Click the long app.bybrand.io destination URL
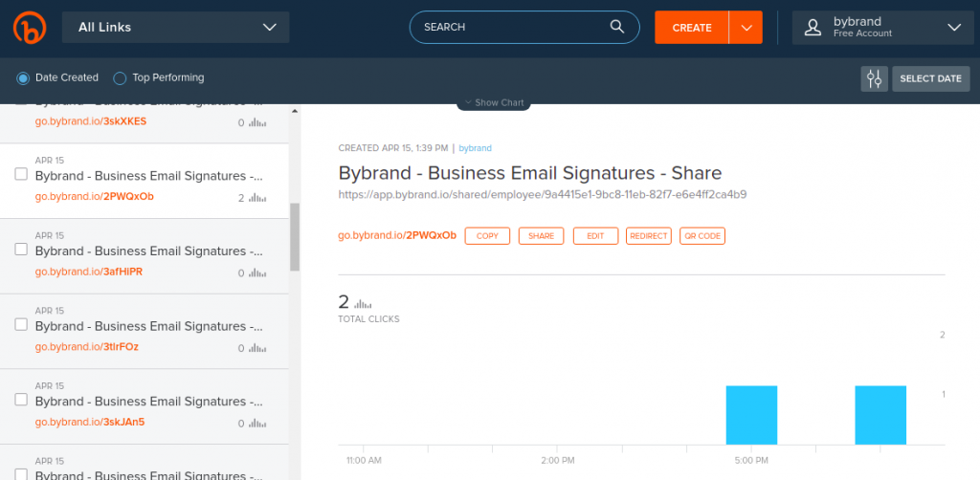 click(x=543, y=194)
